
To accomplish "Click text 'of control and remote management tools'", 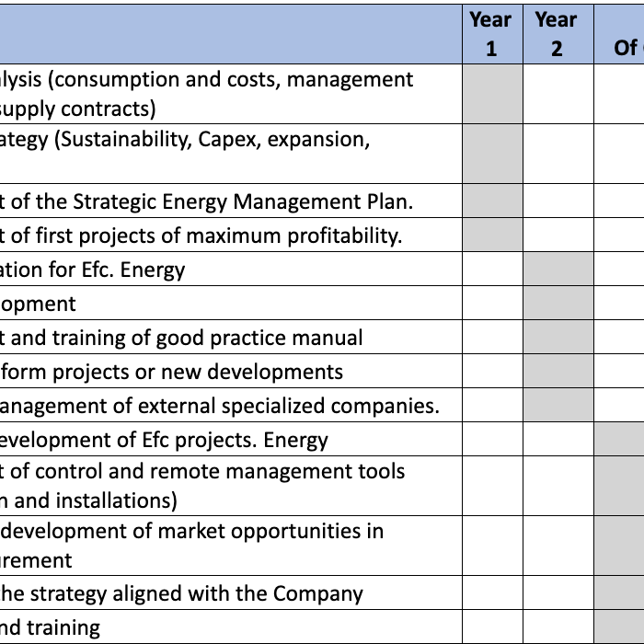I will point(208,471).
